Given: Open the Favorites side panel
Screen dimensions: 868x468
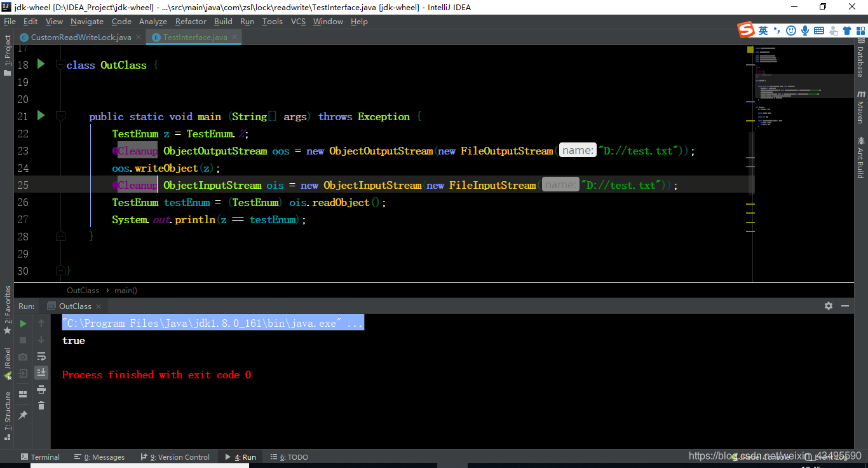Looking at the screenshot, I should coord(8,310).
